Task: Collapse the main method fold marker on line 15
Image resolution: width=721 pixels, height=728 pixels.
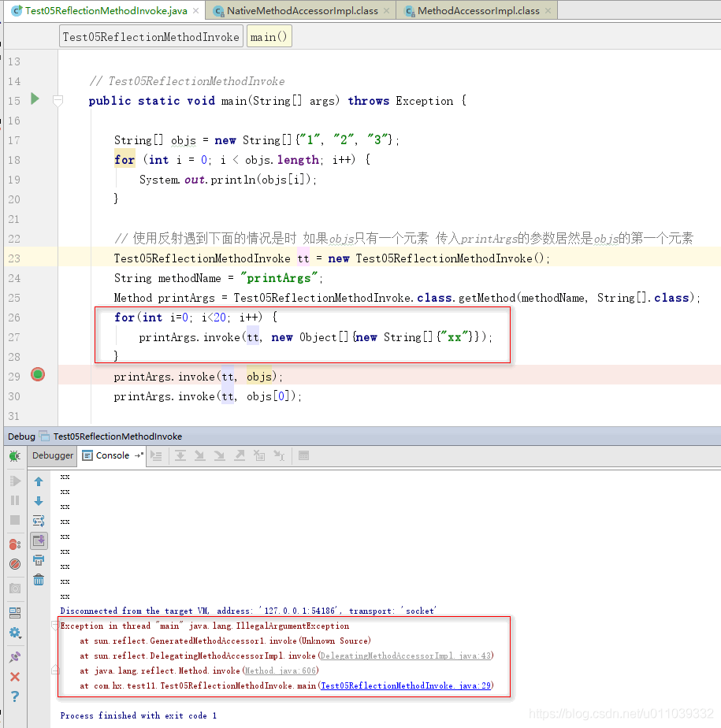Action: click(x=58, y=100)
